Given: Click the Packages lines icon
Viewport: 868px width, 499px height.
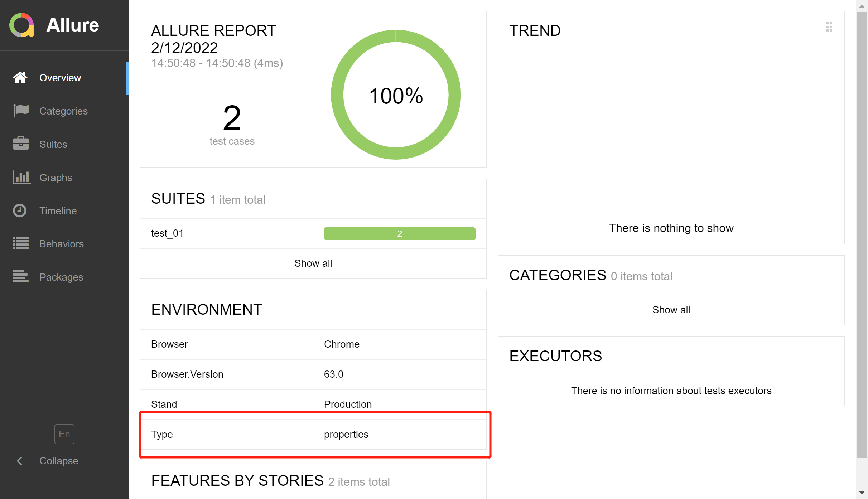Looking at the screenshot, I should pyautogui.click(x=20, y=276).
